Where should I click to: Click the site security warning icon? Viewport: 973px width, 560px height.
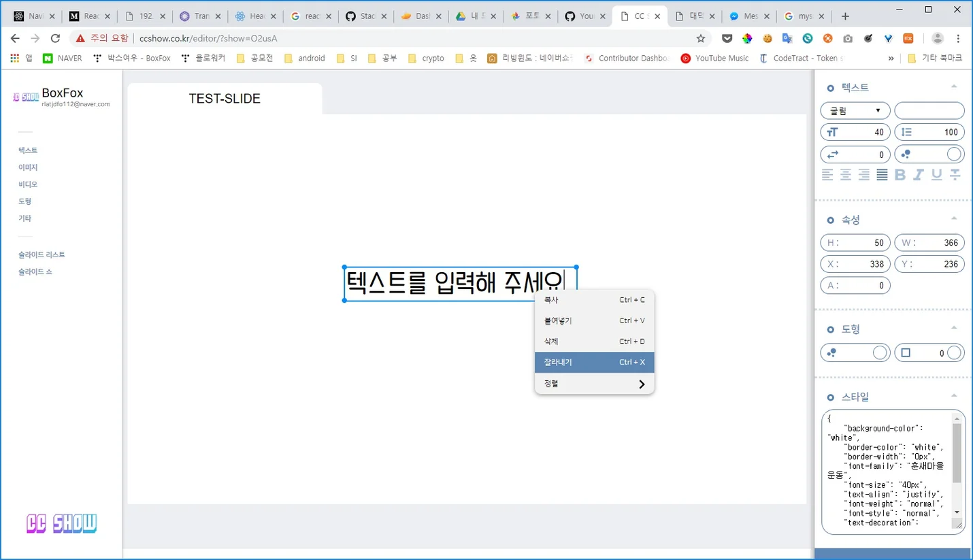coord(80,39)
